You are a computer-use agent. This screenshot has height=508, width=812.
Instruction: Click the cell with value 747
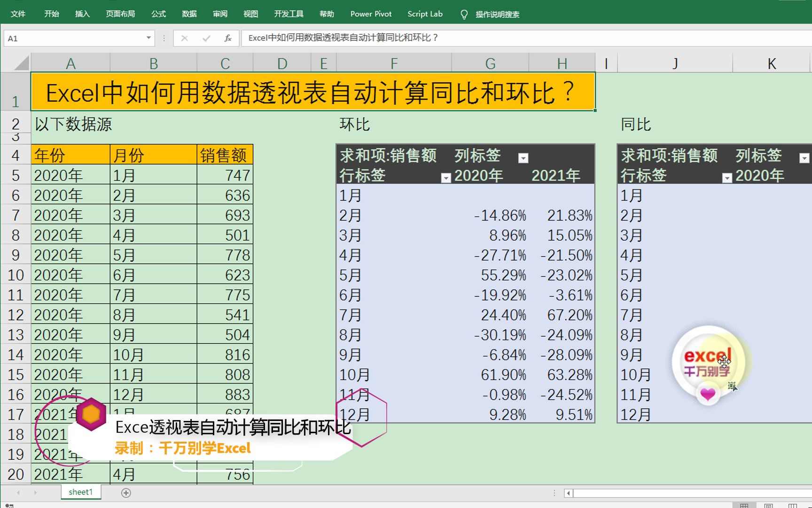point(225,175)
